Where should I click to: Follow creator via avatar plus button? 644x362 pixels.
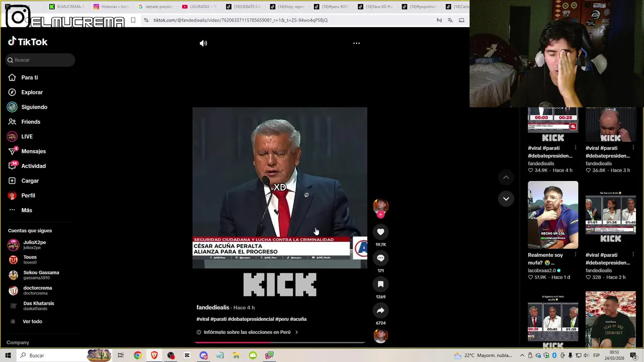[381, 215]
